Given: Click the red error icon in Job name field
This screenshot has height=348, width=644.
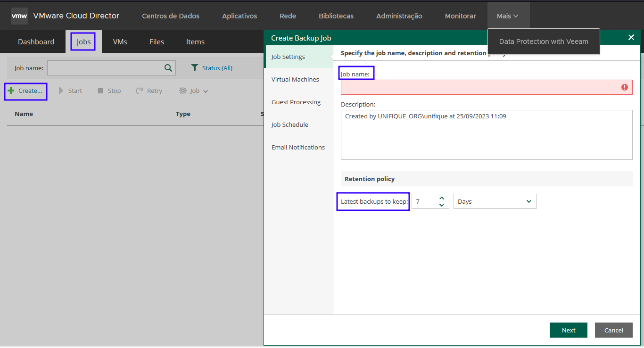Looking at the screenshot, I should tap(625, 87).
